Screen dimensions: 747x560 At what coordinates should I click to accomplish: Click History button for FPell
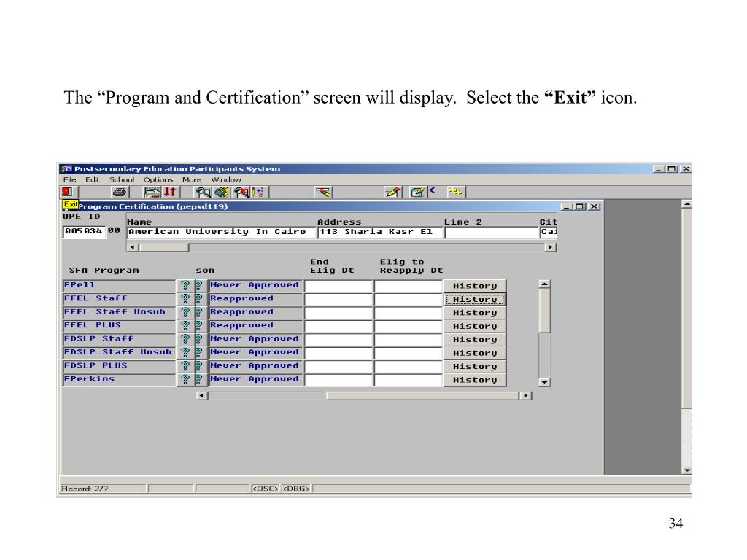coord(474,286)
